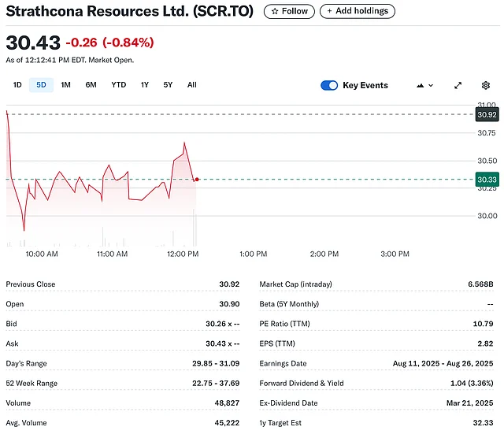Image resolution: width=504 pixels, height=438 pixels.
Task: Open the chart type dropdown
Action: (424, 86)
